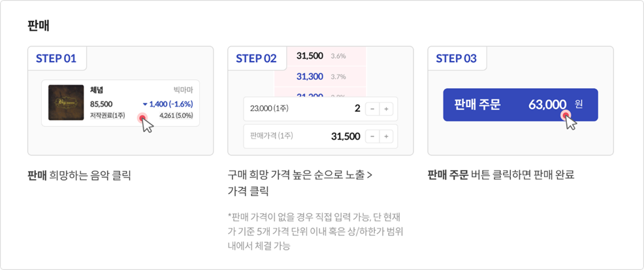
Task: Decrease quantity with the minus button
Action: click(x=371, y=109)
